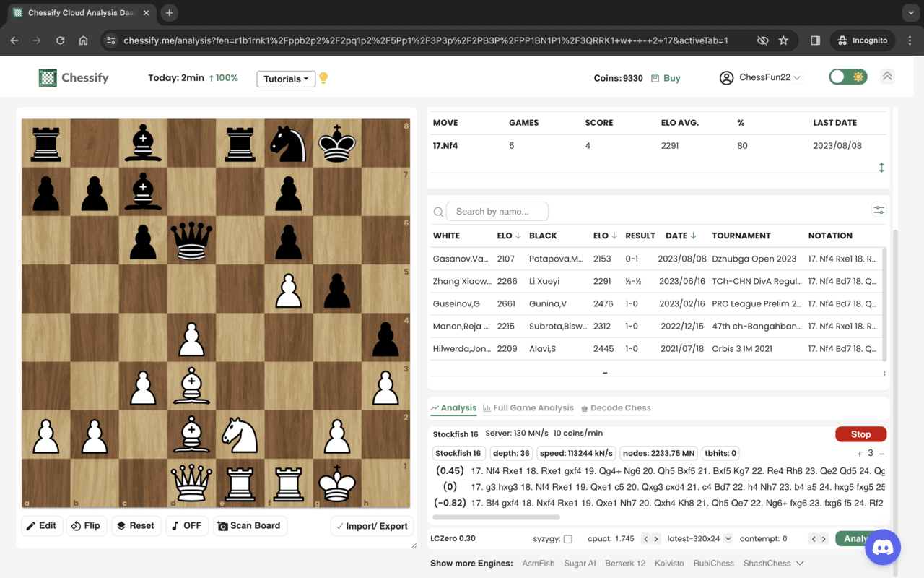The width and height of the screenshot is (924, 578).
Task: Switch to the Analysis tab
Action: click(x=453, y=408)
